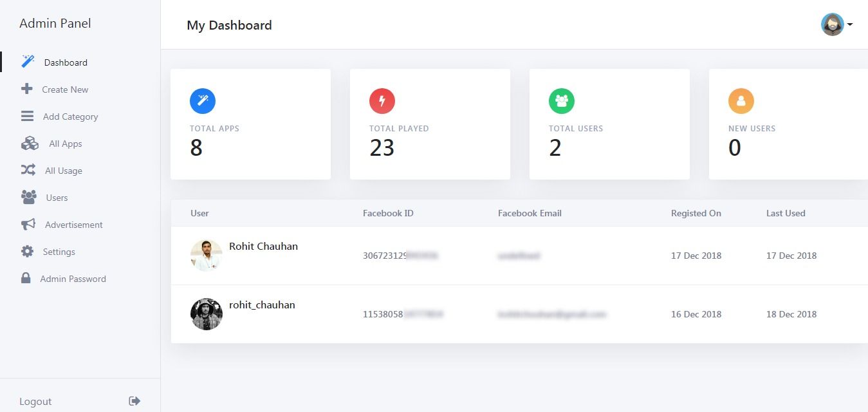This screenshot has height=412, width=868.
Task: Click the gear icon for Settings
Action: coord(27,251)
